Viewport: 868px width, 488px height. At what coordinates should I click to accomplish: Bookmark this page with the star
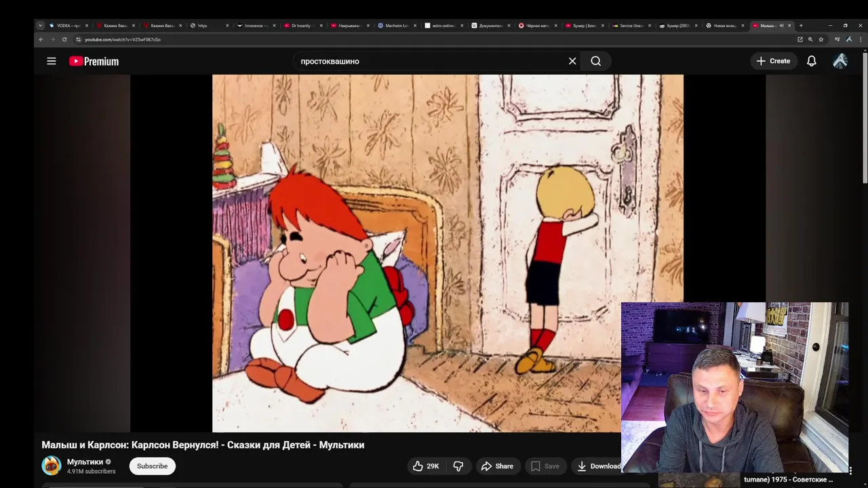[x=821, y=39]
